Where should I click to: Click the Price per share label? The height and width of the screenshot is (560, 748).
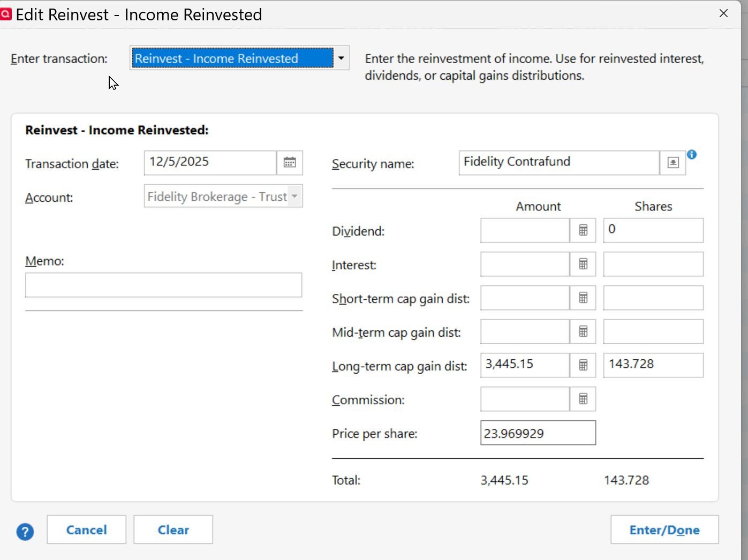point(375,434)
